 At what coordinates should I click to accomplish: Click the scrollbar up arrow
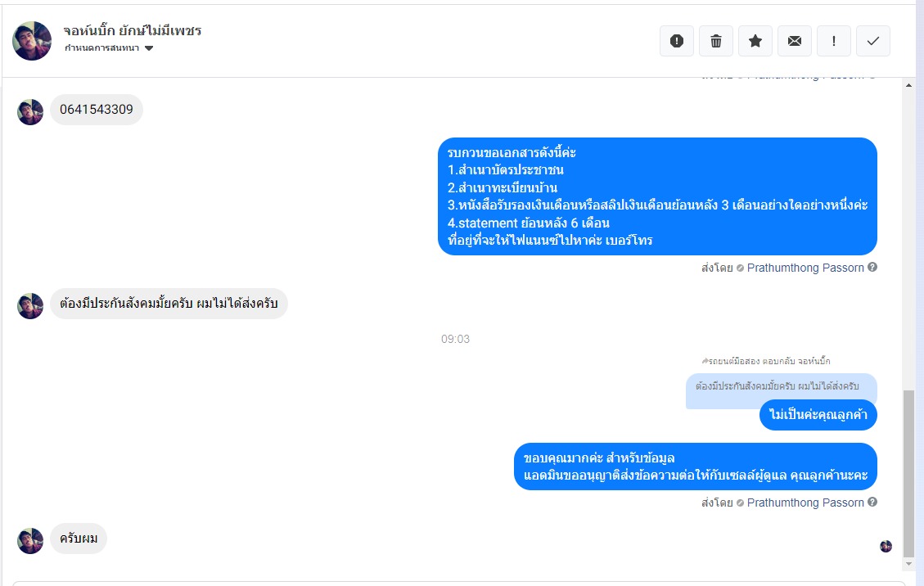coord(908,85)
